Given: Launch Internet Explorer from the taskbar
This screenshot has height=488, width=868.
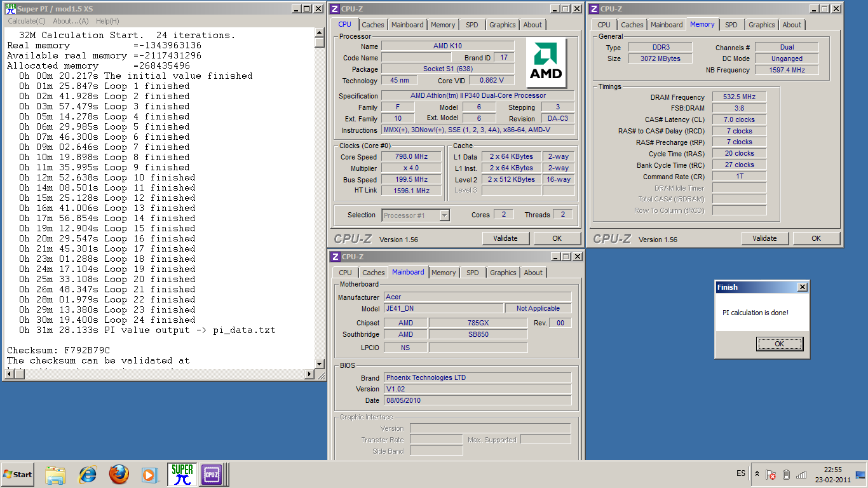Looking at the screenshot, I should coord(87,475).
